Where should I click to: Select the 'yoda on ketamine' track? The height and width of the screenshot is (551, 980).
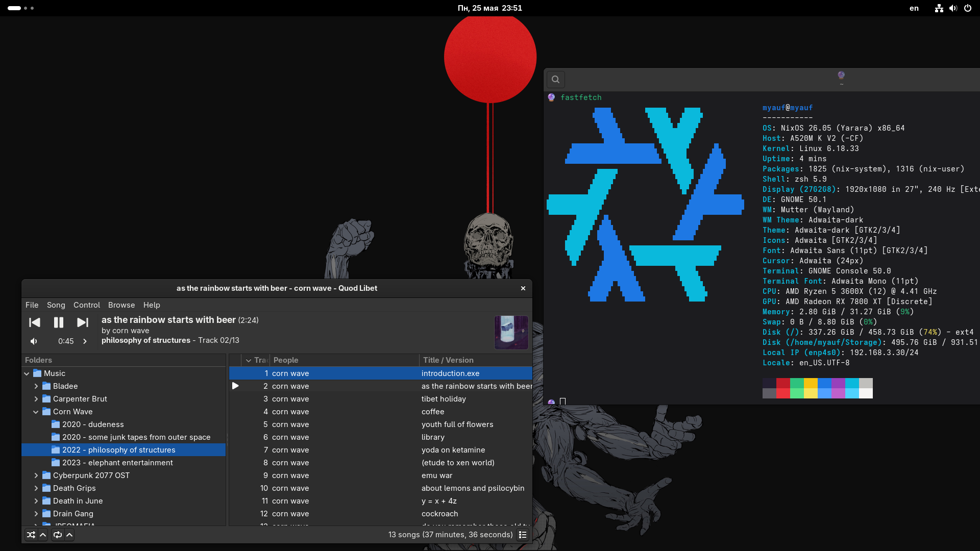[x=381, y=450]
